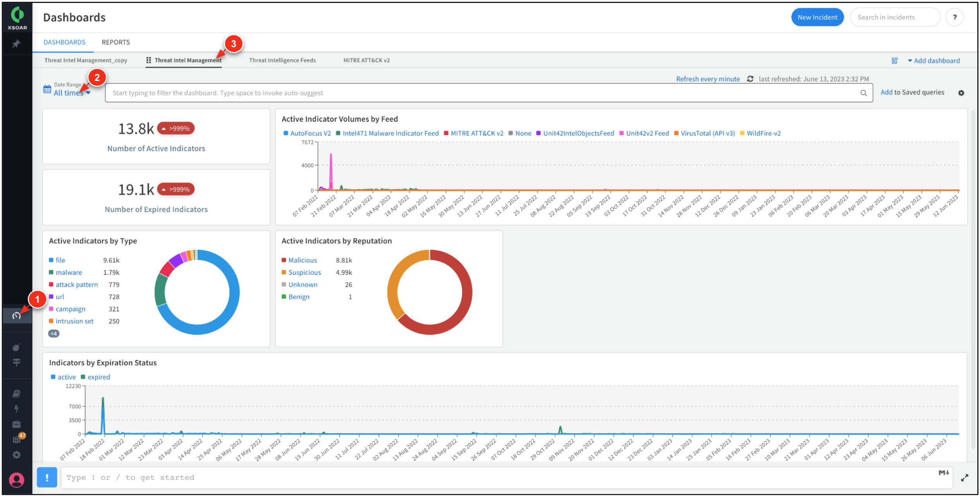Open Marketplace cube icon with 47 badge

pos(17,439)
